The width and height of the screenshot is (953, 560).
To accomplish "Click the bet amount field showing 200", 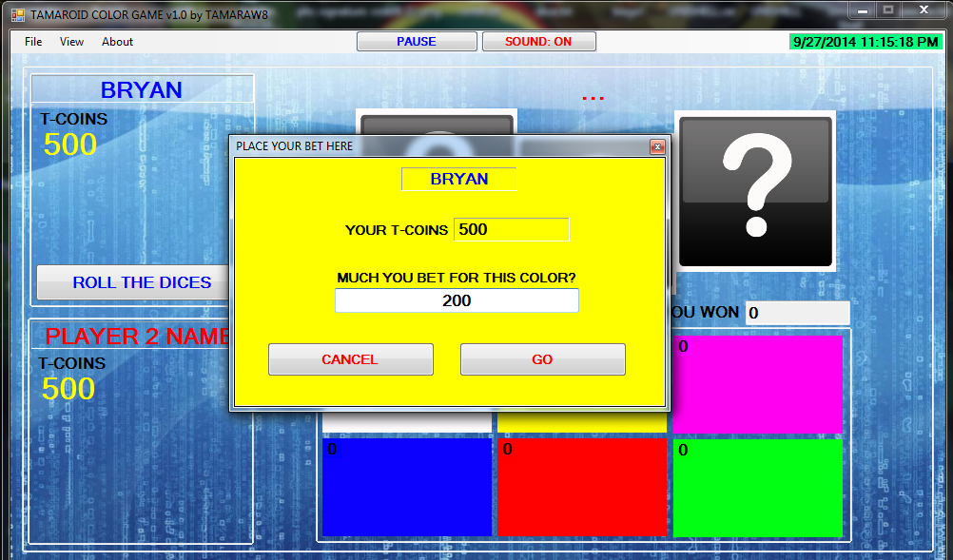I will (x=457, y=300).
